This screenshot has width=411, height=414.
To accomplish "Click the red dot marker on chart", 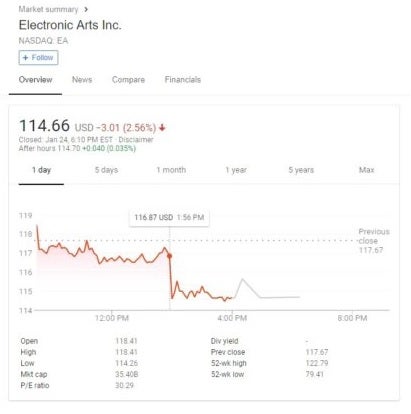I will tap(169, 256).
